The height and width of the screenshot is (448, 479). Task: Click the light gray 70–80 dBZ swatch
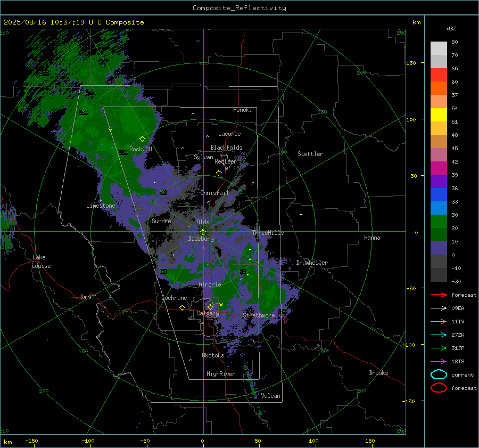point(439,48)
